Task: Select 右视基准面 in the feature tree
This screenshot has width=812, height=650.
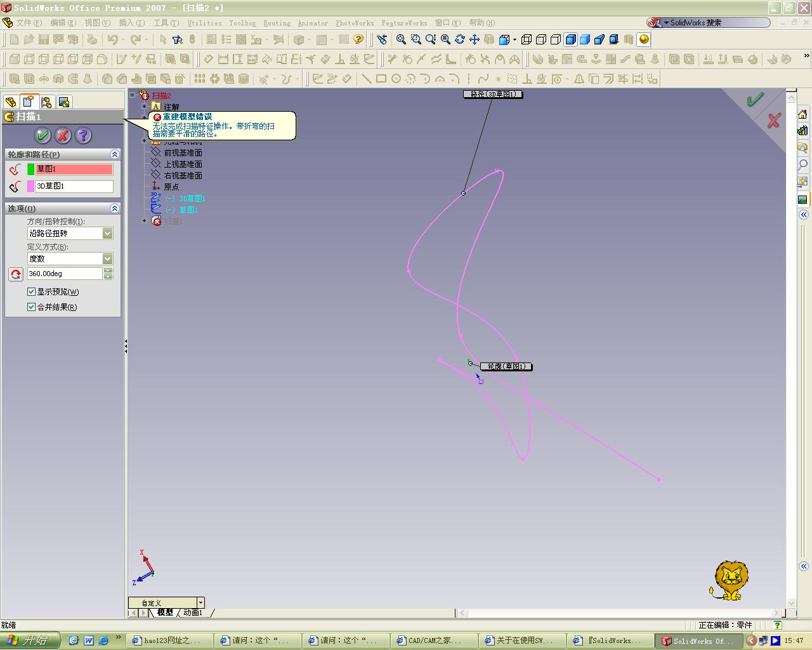Action: coord(183,176)
